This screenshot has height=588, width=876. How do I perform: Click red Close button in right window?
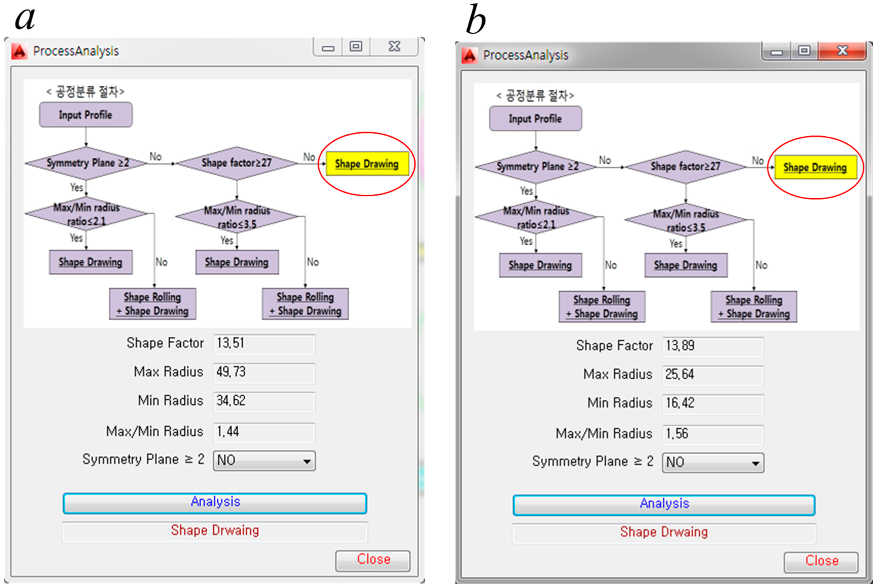[x=821, y=562]
